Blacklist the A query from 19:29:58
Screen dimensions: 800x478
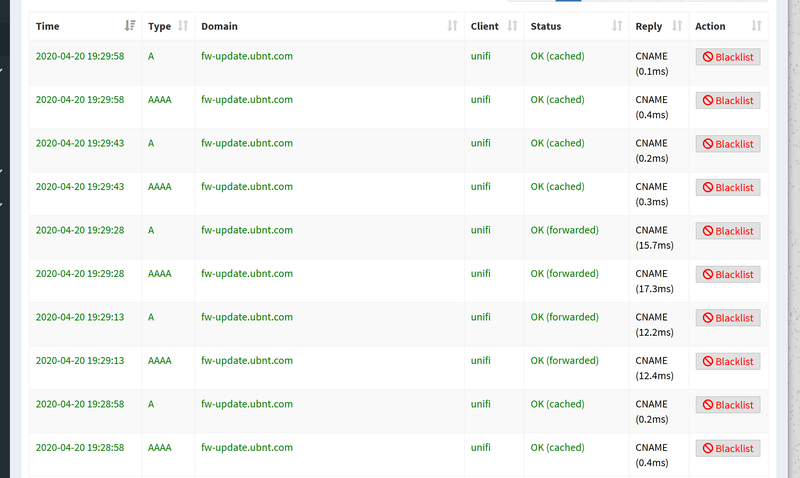(x=728, y=57)
